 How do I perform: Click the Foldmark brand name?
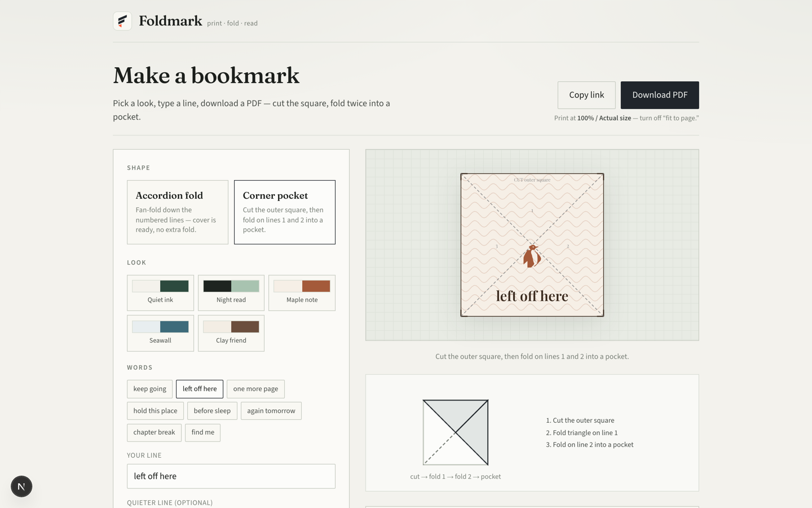click(170, 21)
